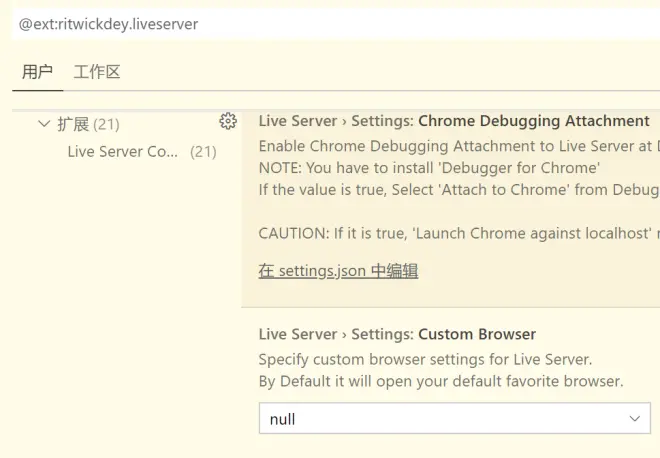The width and height of the screenshot is (660, 458).
Task: Click the Chrome Debugging Attachment setting title
Action: click(454, 121)
